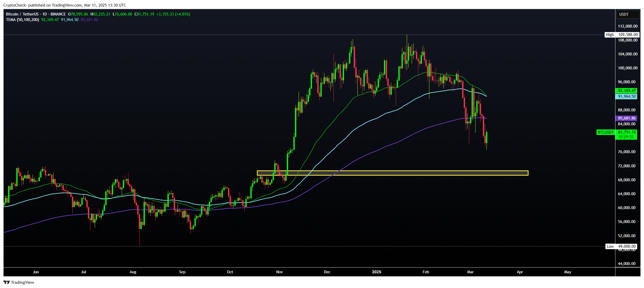Open the USDT currency selector
Image resolution: width=644 pixels, height=288 pixels.
tap(628, 14)
